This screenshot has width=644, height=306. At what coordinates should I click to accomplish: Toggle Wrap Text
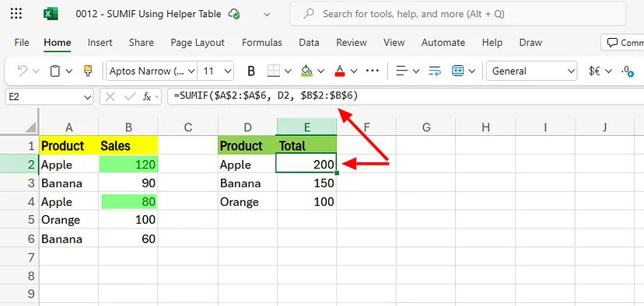pos(435,71)
